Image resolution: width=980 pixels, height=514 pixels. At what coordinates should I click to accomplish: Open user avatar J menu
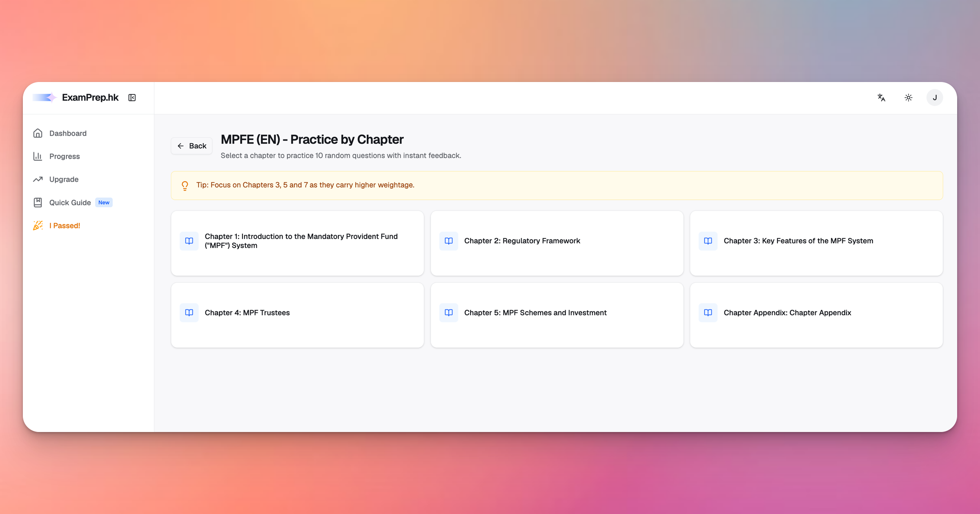(934, 97)
